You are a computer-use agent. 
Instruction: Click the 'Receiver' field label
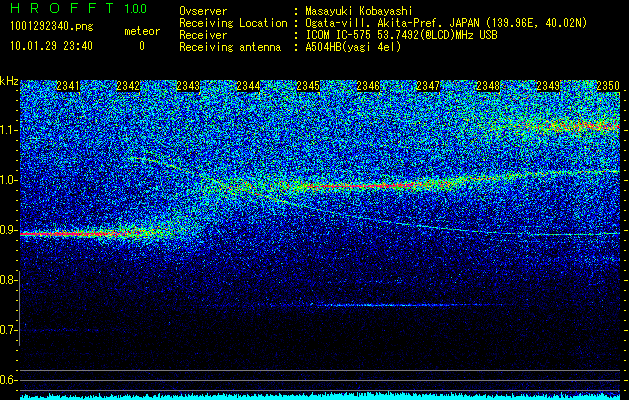tap(203, 35)
